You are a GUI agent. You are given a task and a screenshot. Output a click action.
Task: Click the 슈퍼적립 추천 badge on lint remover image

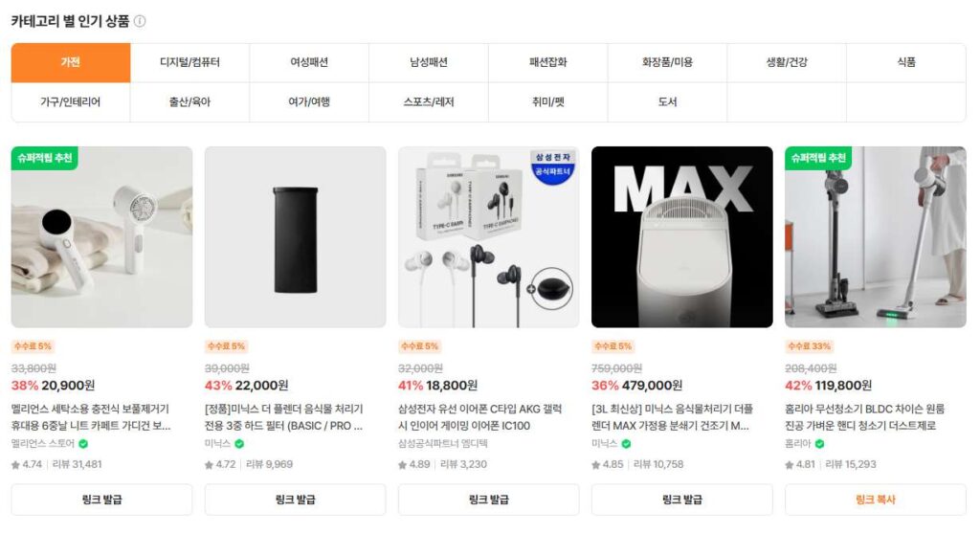click(x=44, y=158)
